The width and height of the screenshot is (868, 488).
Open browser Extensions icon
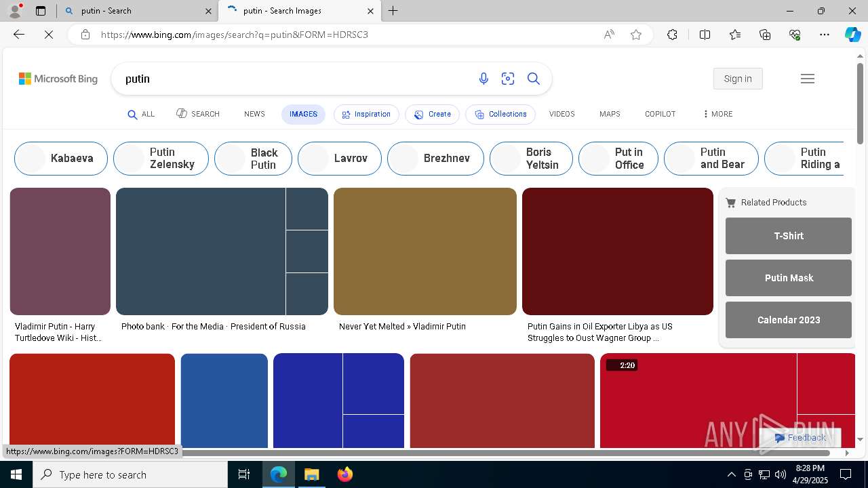(x=672, y=35)
